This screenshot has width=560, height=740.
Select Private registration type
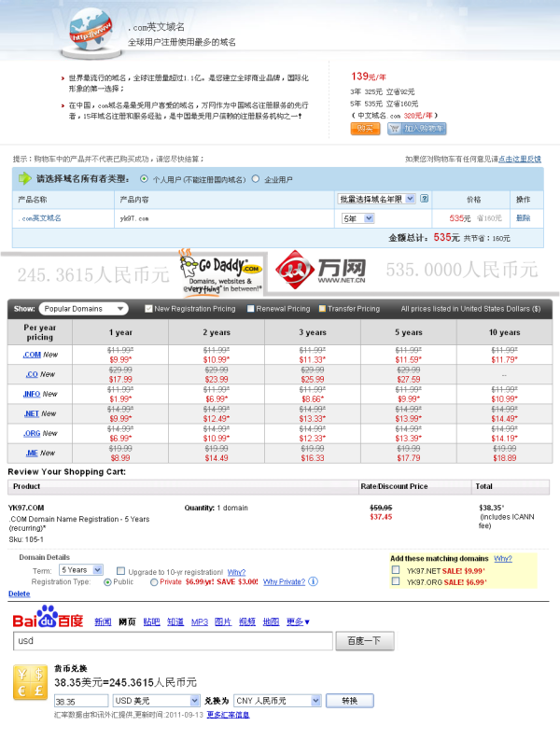click(154, 582)
